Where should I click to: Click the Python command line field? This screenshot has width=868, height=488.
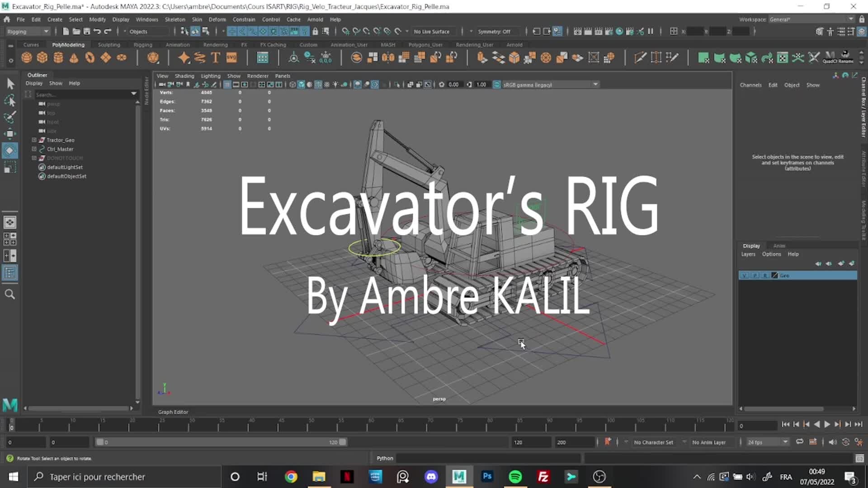(488, 458)
